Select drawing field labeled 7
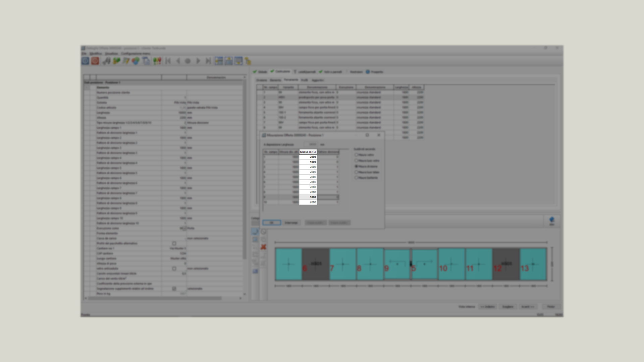This screenshot has width=644, height=362. (x=343, y=264)
